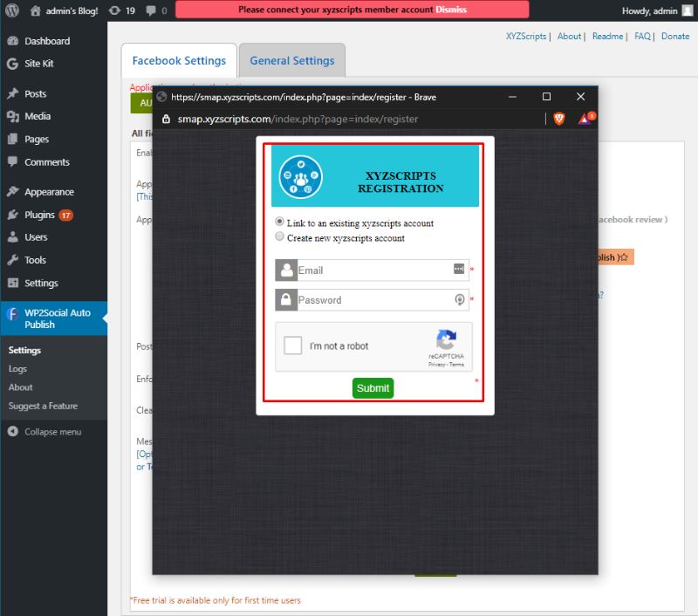Visit admin's Blog home icon

tap(35, 10)
